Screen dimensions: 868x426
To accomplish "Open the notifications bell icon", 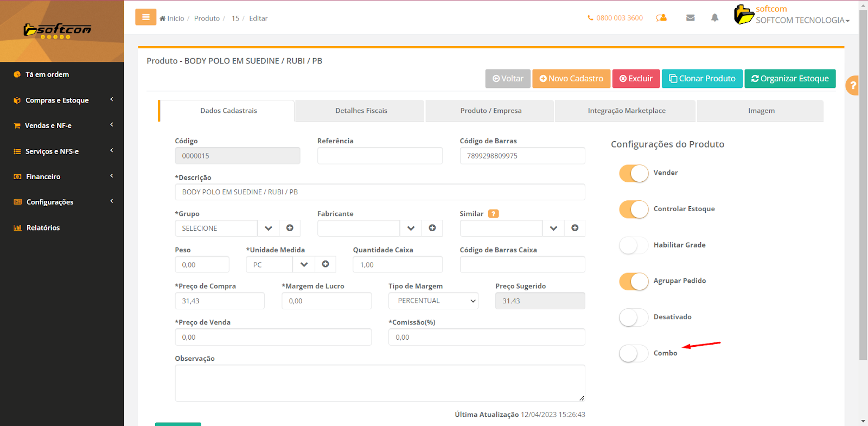I will [x=714, y=18].
